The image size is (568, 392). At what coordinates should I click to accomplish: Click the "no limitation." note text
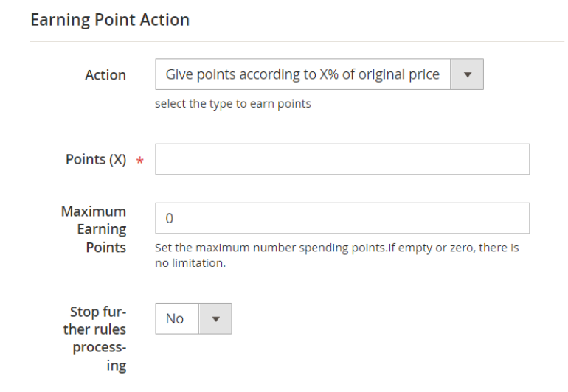(x=190, y=262)
